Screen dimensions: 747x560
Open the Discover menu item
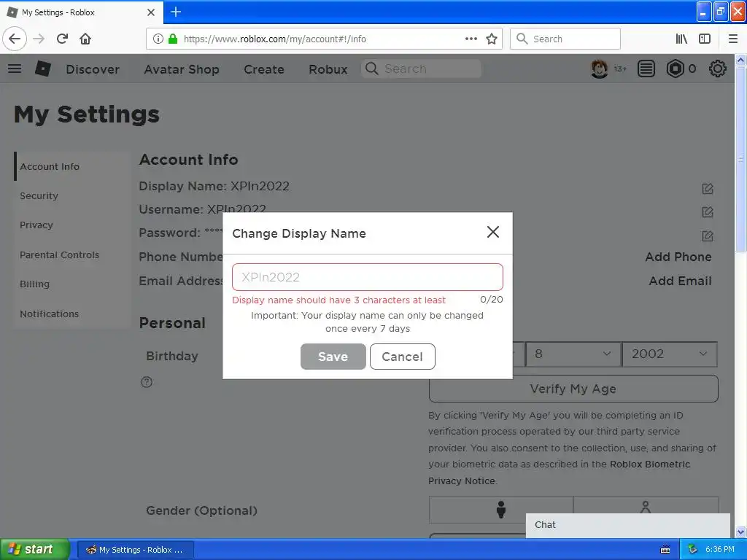[93, 69]
